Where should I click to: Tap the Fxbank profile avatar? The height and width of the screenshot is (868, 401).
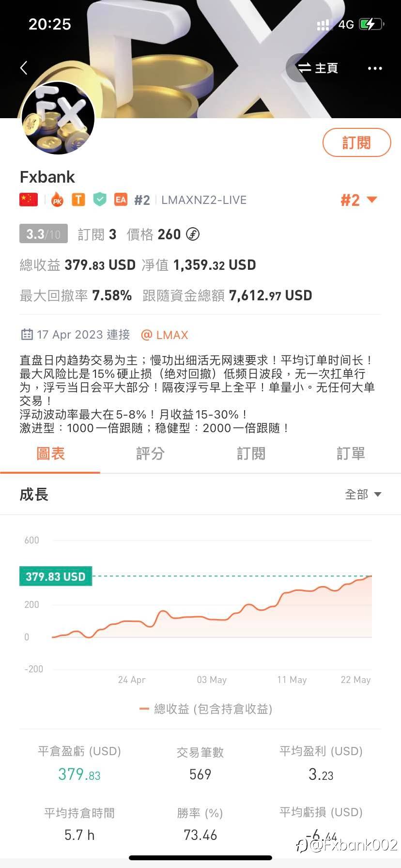click(58, 118)
